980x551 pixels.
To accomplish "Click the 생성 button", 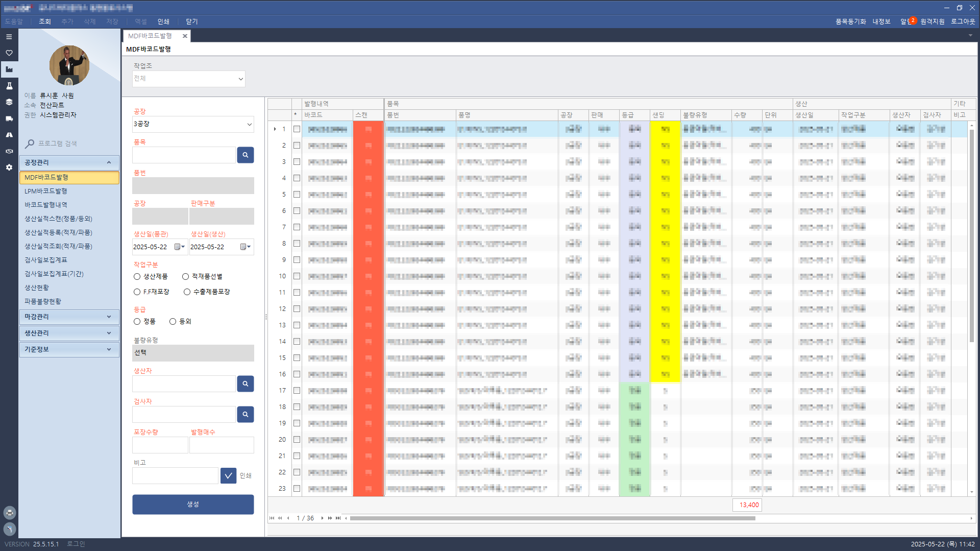I will coord(193,504).
